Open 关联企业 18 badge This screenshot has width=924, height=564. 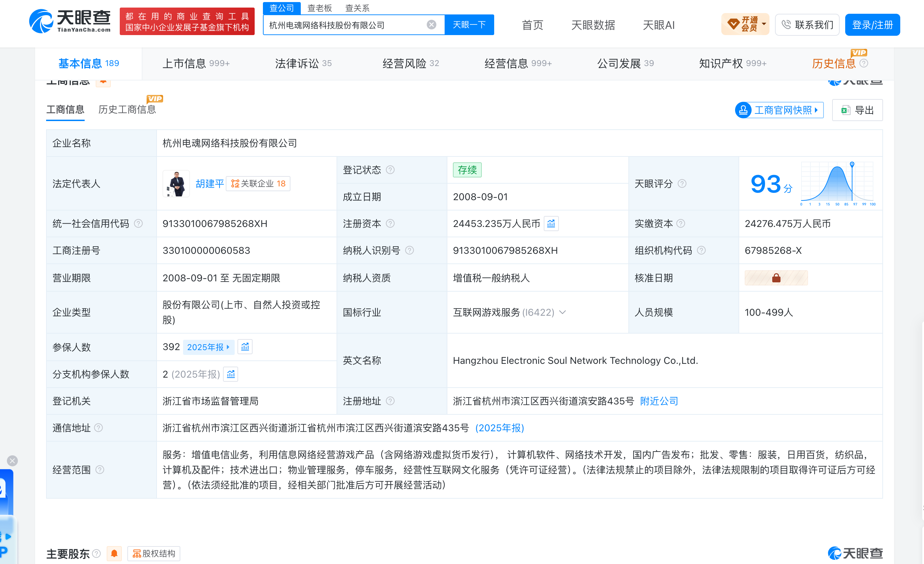(258, 184)
